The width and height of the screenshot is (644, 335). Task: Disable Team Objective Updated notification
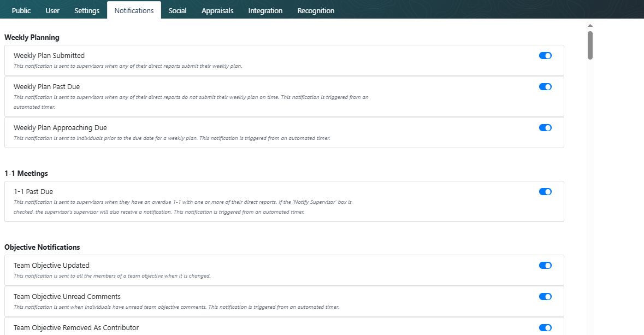545,266
